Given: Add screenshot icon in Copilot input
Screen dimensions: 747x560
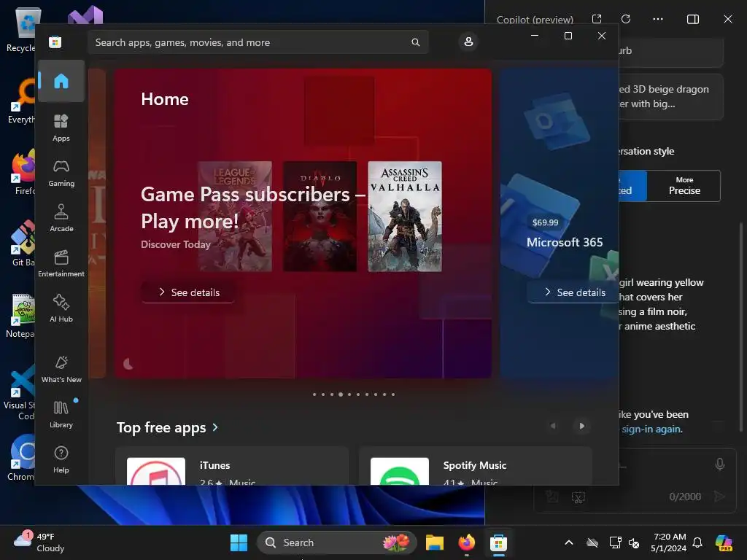Looking at the screenshot, I should 578,497.
